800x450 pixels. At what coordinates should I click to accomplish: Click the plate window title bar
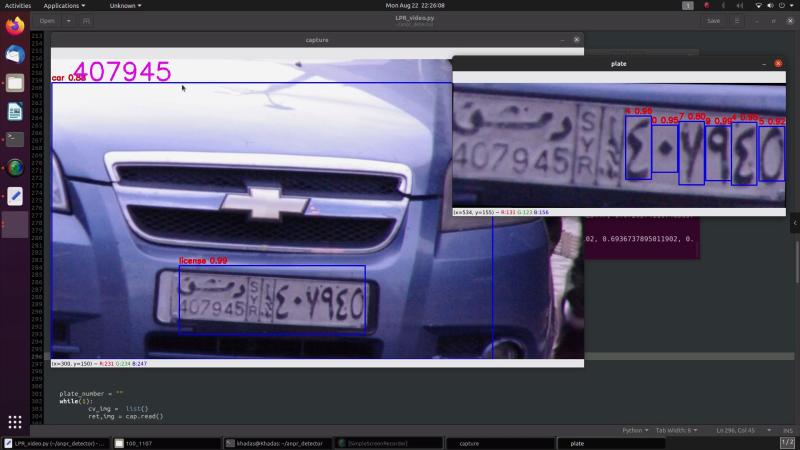click(618, 64)
